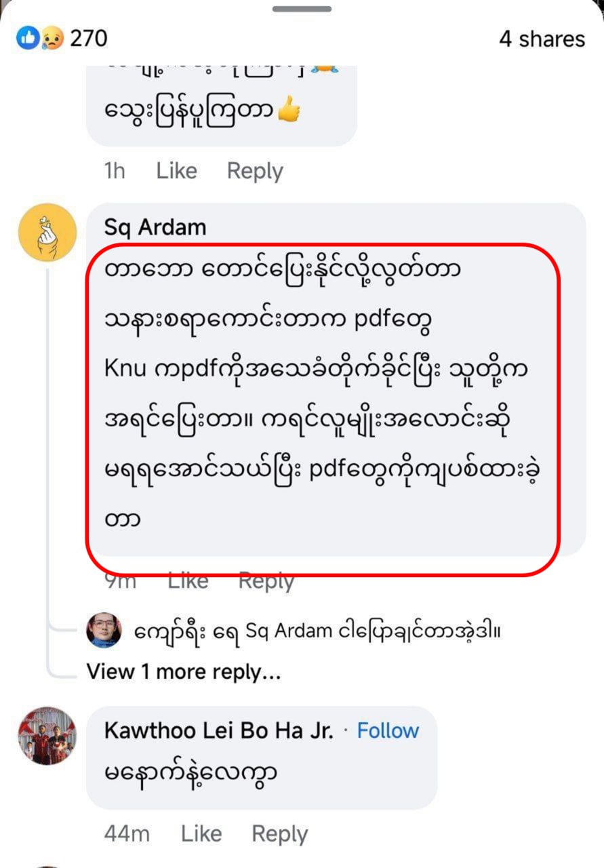
Task: Reply to the comment posted 1h ago
Action: 255,171
